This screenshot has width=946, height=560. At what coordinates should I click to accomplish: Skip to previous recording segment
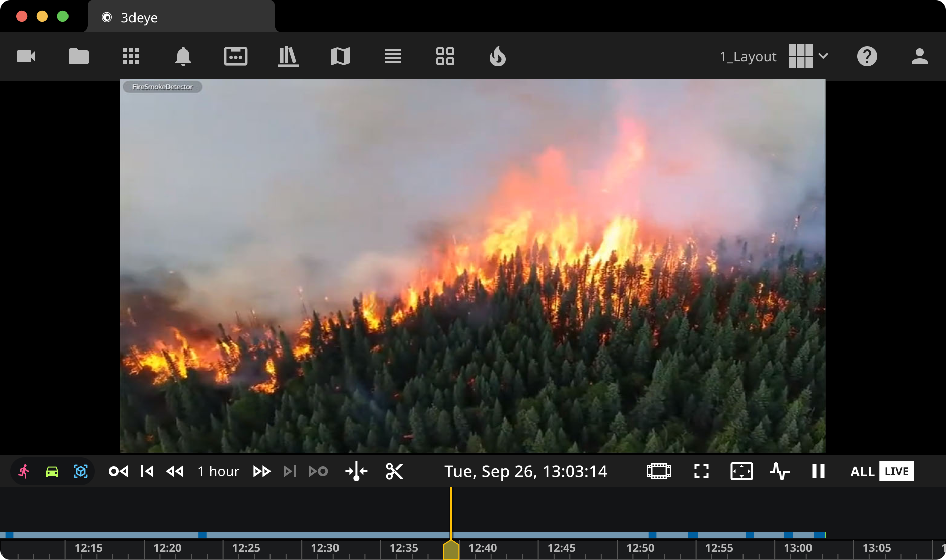pyautogui.click(x=147, y=471)
